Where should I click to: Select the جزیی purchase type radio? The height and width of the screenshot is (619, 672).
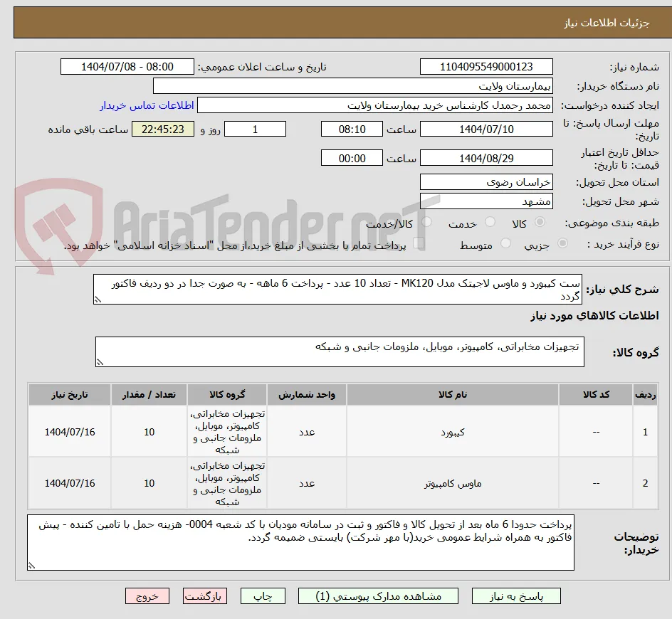[x=562, y=243]
